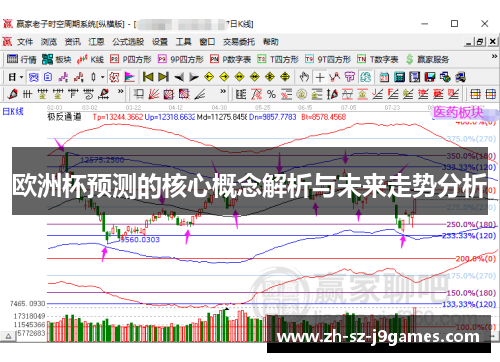Open the 行情 market quotes view
This screenshot has width=500, height=362.
pos(22,59)
